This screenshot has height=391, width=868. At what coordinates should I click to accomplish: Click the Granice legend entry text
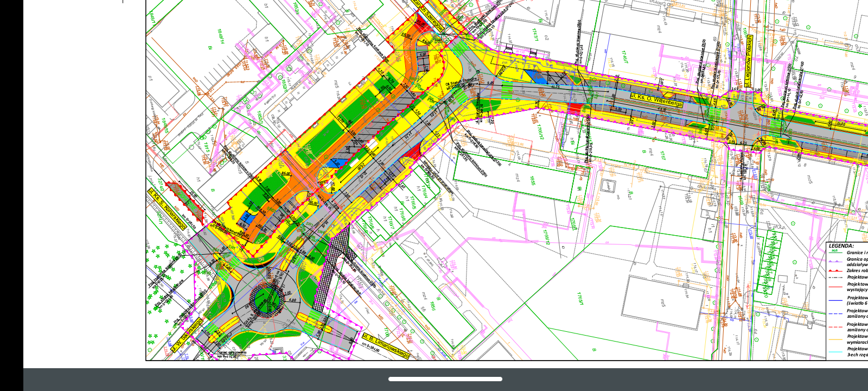857,253
